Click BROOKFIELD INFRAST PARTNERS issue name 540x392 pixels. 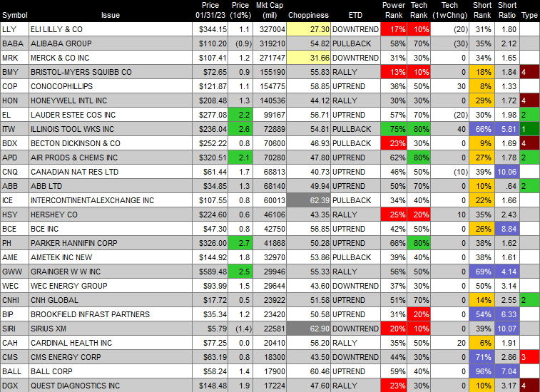pyautogui.click(x=90, y=314)
